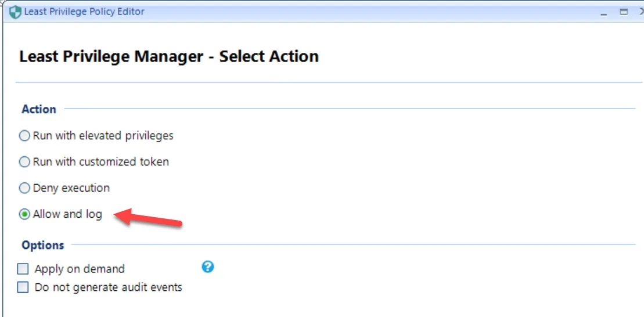
Task: Click the Action section heading
Action: 39,109
